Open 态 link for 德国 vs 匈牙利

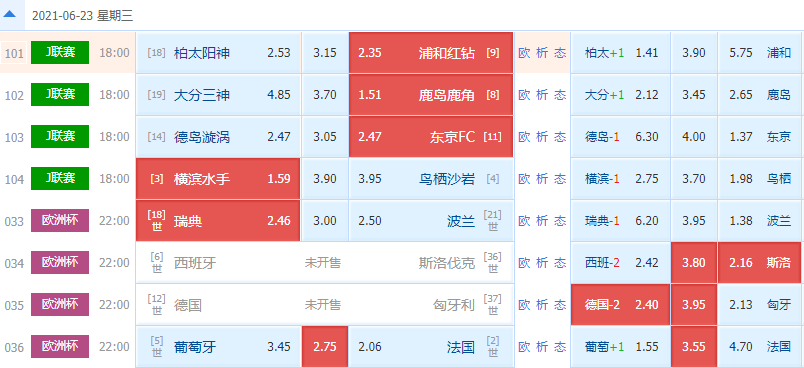pyautogui.click(x=560, y=305)
